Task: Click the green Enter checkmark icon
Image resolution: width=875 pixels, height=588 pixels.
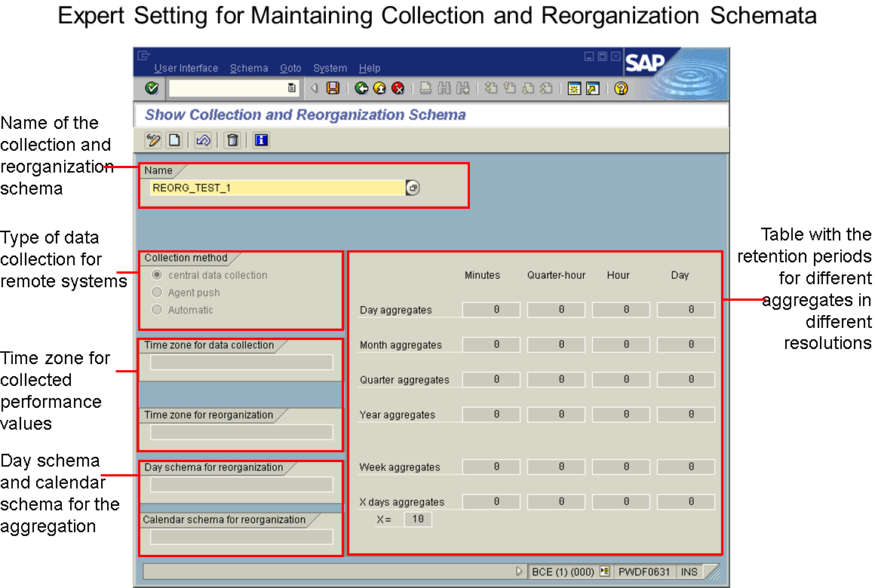Action: pos(152,89)
